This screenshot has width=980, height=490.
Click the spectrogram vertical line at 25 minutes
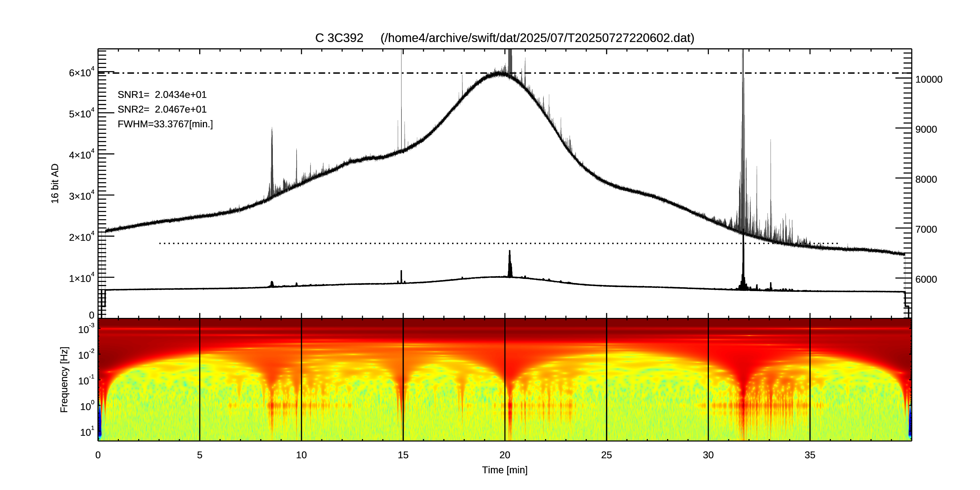[606, 379]
